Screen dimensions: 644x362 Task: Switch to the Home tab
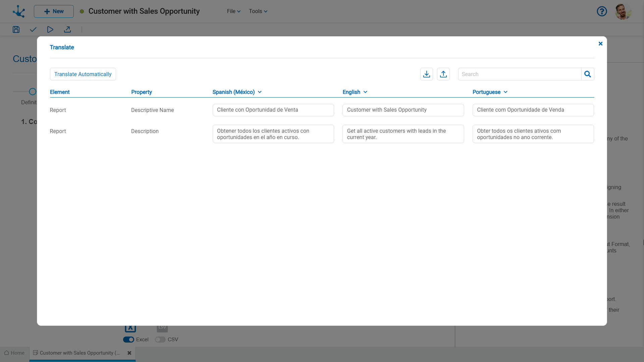pos(14,353)
